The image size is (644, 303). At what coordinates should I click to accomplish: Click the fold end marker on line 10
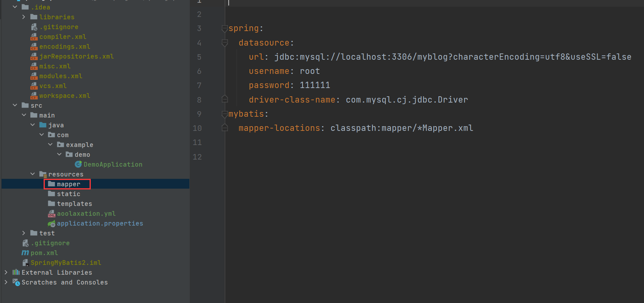click(x=225, y=127)
